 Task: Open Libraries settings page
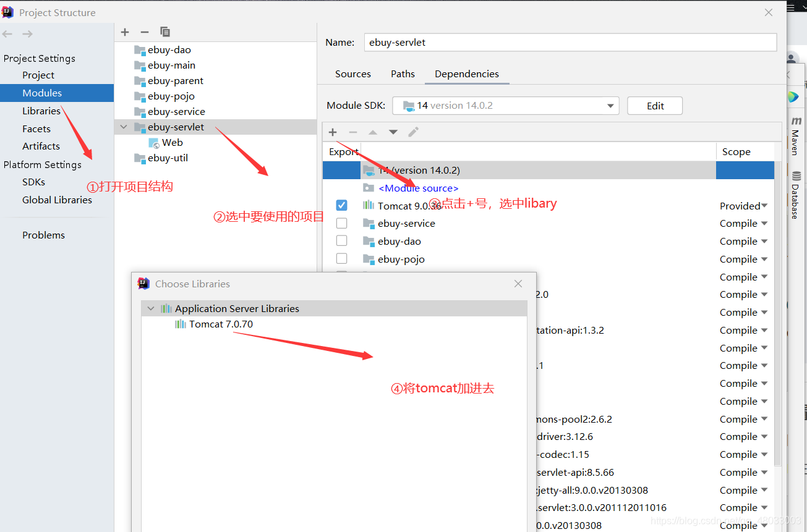[41, 111]
